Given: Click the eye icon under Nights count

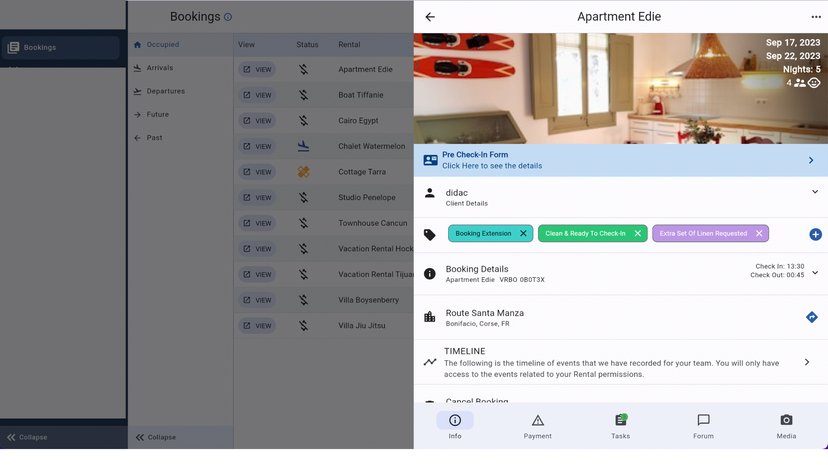Looking at the screenshot, I should coord(814,83).
